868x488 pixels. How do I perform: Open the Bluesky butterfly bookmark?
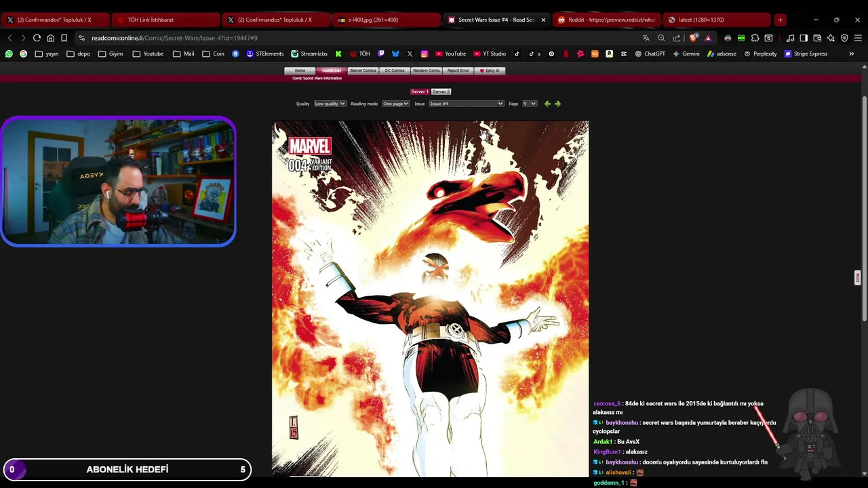(395, 54)
